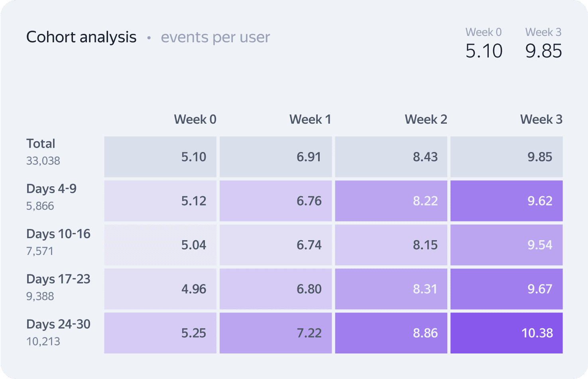Click the Total row label
The height and width of the screenshot is (379, 588).
[x=41, y=144]
